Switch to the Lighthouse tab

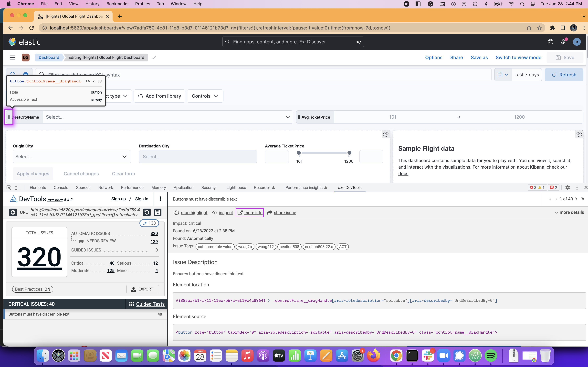pyautogui.click(x=236, y=188)
